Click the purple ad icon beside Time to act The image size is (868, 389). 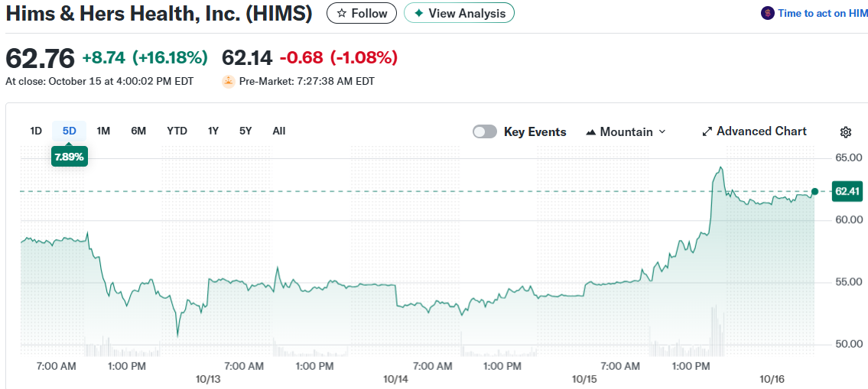(x=768, y=14)
